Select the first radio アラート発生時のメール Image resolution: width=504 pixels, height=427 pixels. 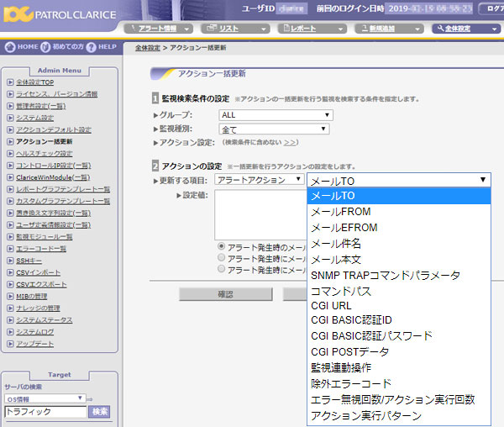[x=221, y=246]
